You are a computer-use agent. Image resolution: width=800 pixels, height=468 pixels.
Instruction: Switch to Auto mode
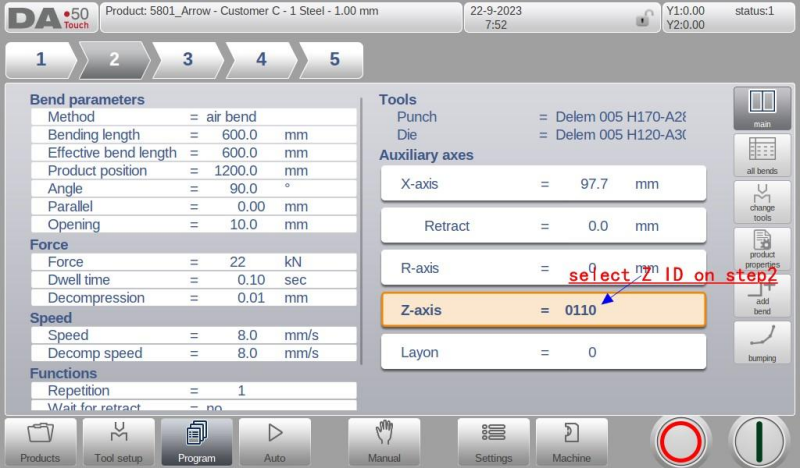[x=274, y=442]
